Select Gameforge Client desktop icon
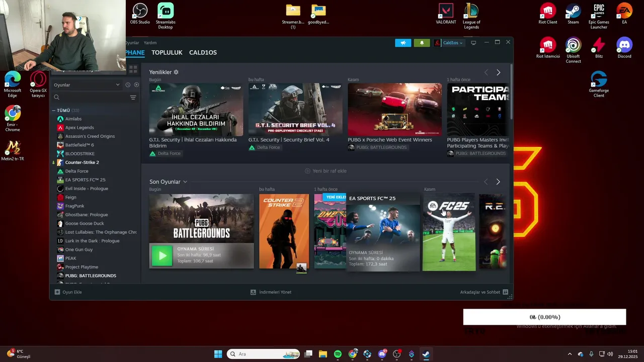This screenshot has width=644, height=362. 599,84
